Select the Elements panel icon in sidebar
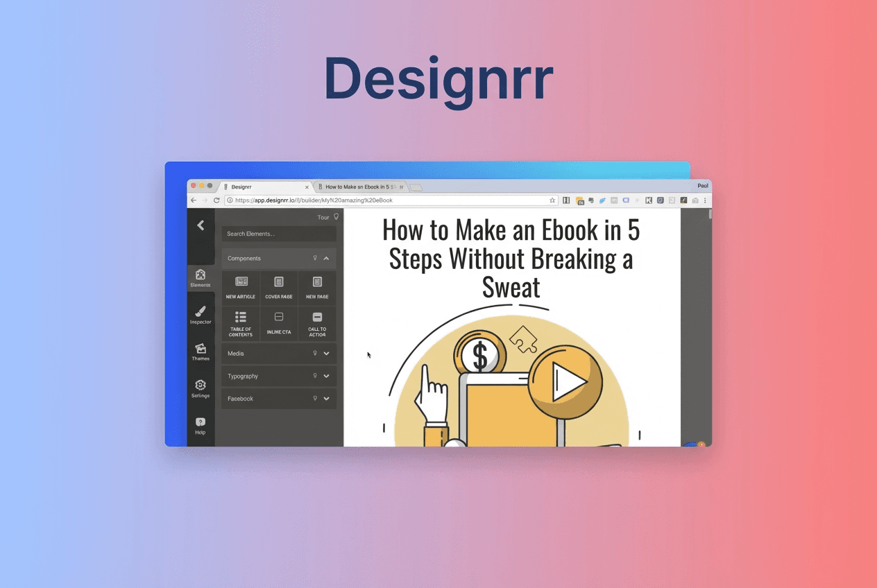Image resolution: width=877 pixels, height=588 pixels. pos(200,279)
